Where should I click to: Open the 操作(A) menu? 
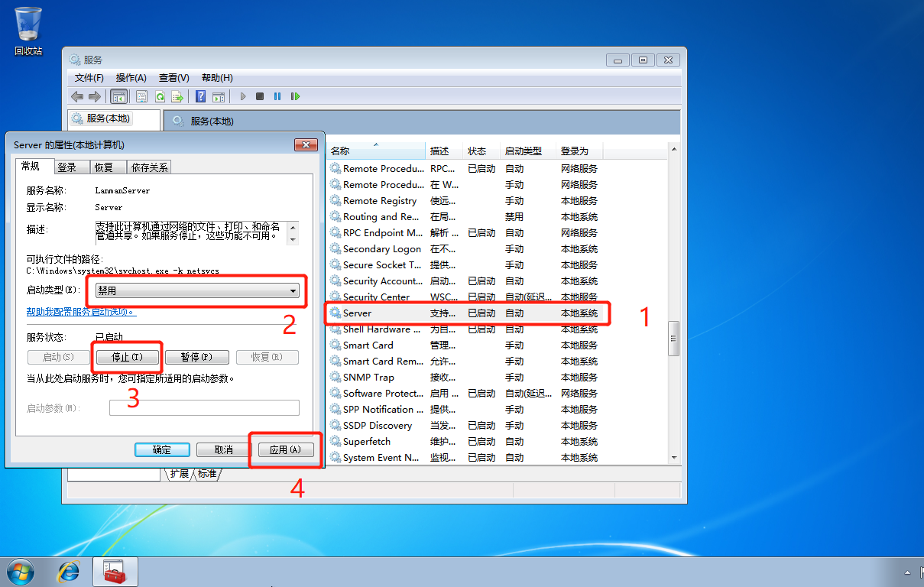pos(131,78)
